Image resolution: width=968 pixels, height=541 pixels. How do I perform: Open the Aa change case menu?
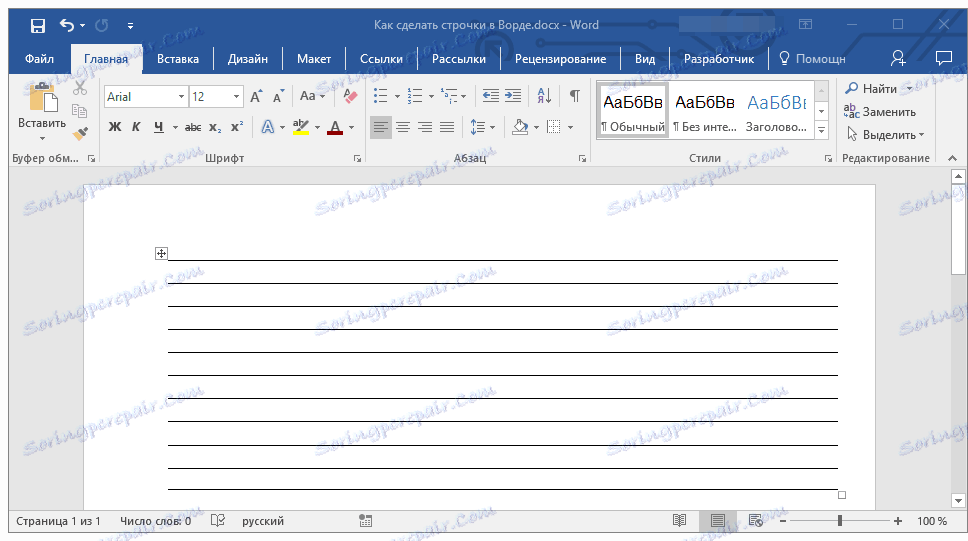312,96
